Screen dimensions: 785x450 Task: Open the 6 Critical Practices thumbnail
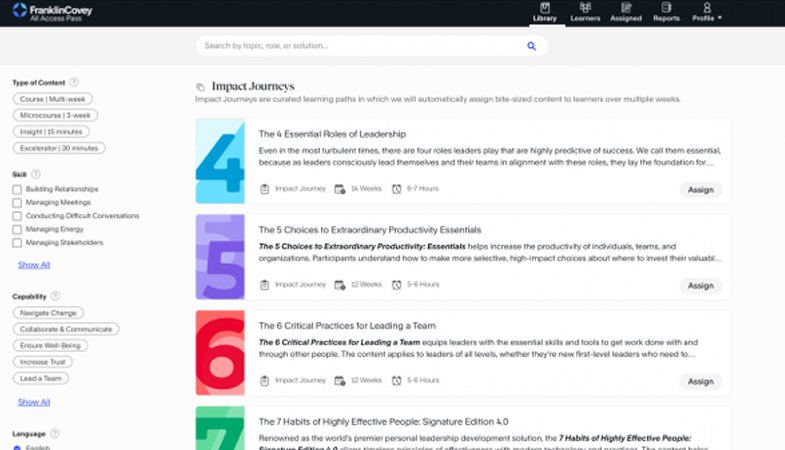tap(220, 352)
